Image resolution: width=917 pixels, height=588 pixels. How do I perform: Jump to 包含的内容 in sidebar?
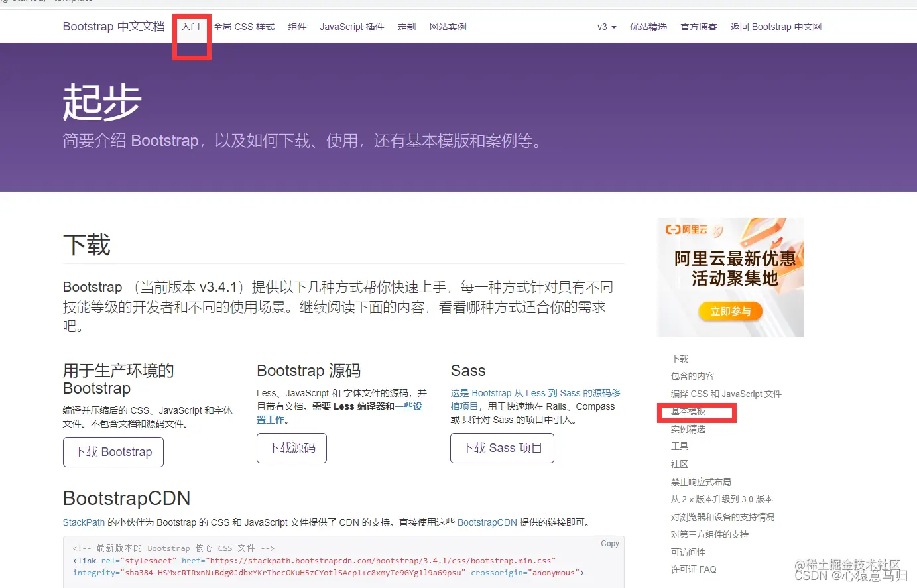[692, 376]
